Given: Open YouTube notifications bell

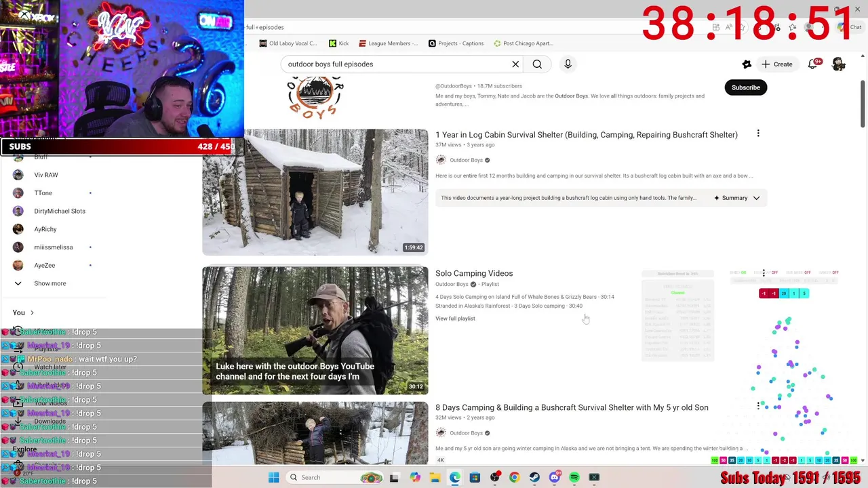Looking at the screenshot, I should coord(813,64).
